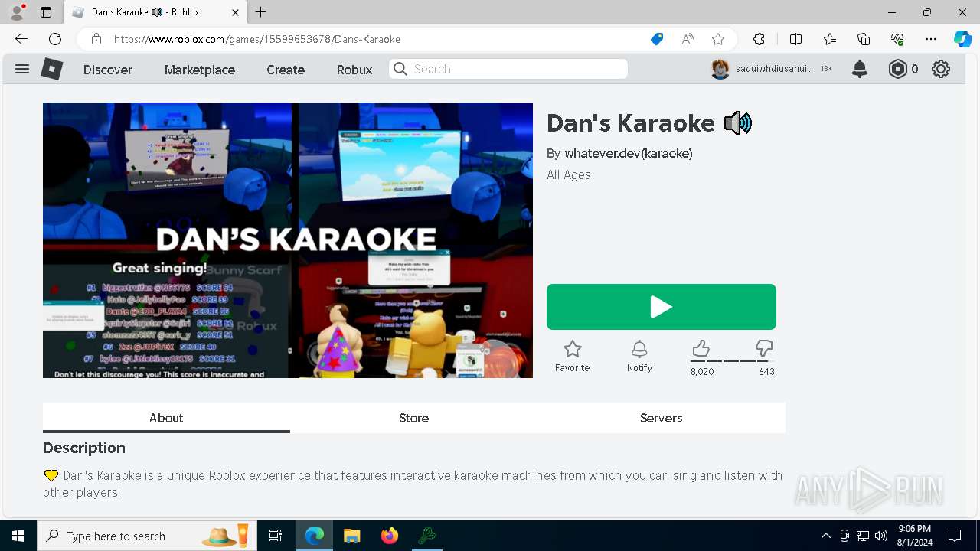Click the Windows taskbar search box
Viewport: 980px width, 551px height.
click(x=145, y=536)
